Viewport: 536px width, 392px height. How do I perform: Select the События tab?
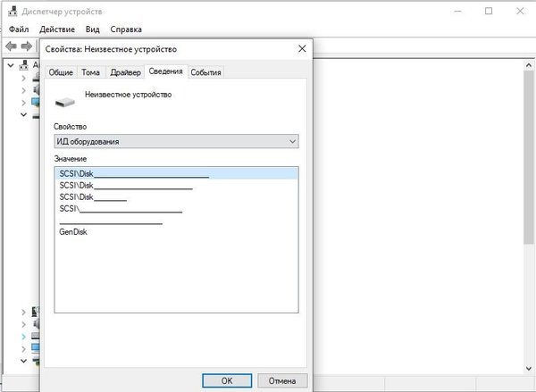(205, 72)
